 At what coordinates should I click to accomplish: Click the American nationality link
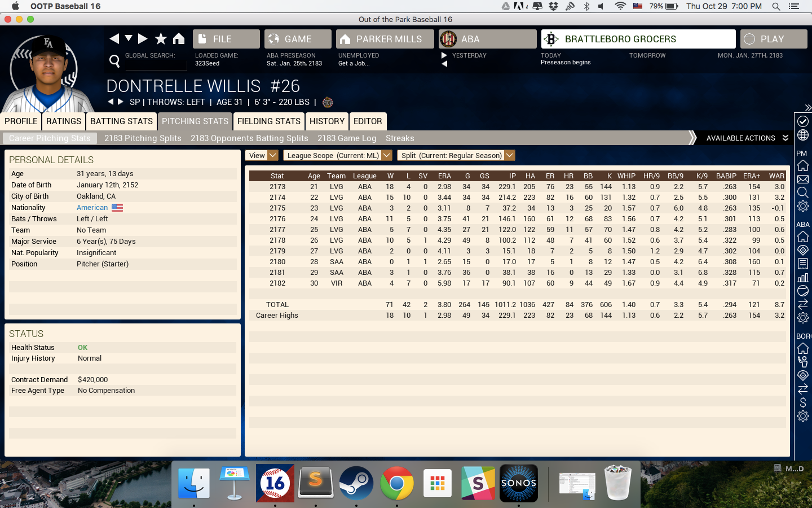tap(92, 208)
